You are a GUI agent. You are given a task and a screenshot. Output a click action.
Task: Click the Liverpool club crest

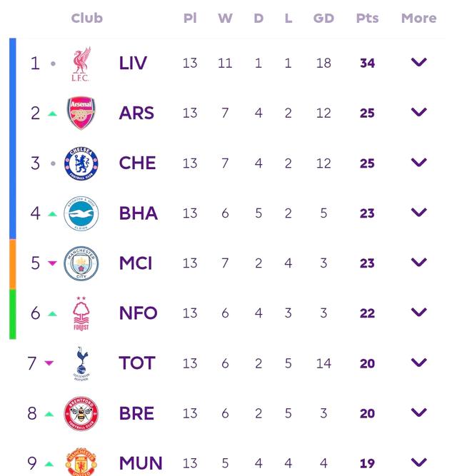coord(81,64)
